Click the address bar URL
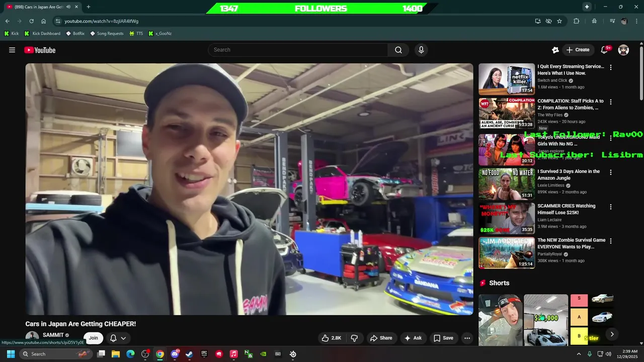 (x=101, y=21)
